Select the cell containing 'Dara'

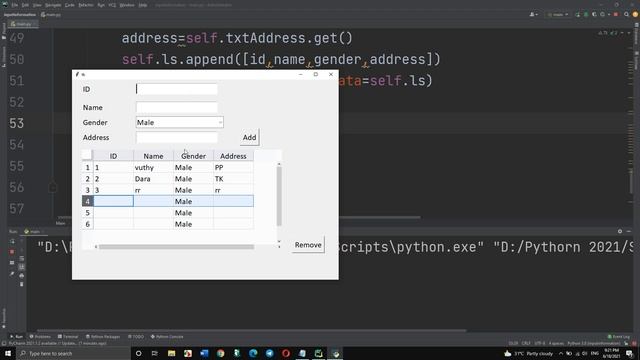click(x=153, y=179)
